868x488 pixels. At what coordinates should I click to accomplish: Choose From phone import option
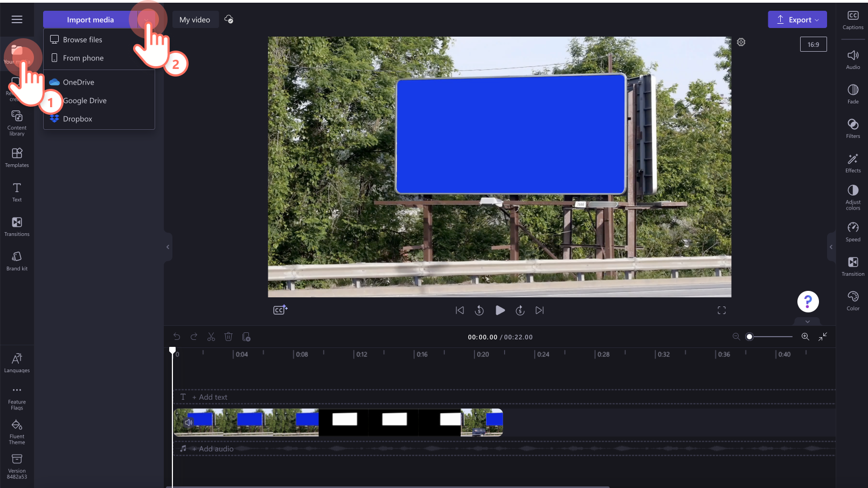[x=99, y=58]
